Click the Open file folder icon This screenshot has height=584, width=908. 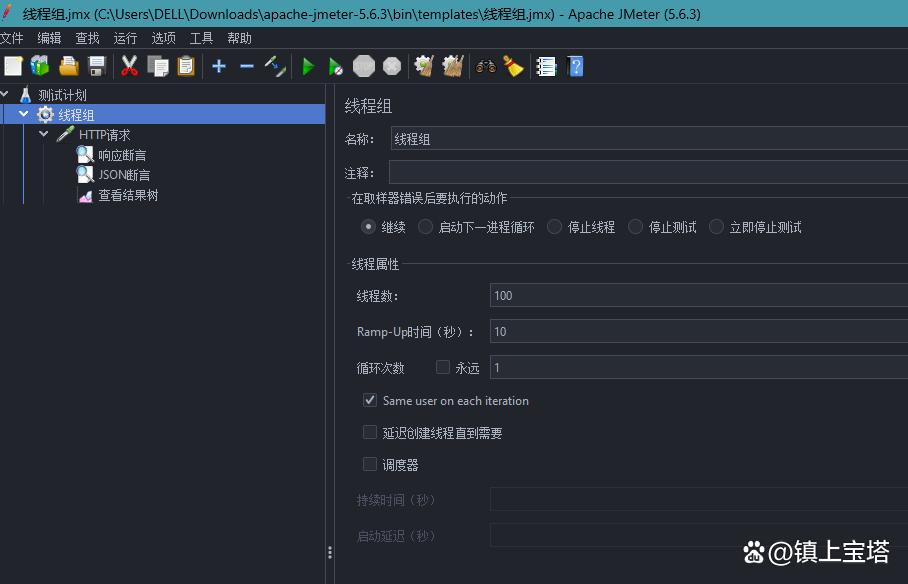pyautogui.click(x=68, y=66)
